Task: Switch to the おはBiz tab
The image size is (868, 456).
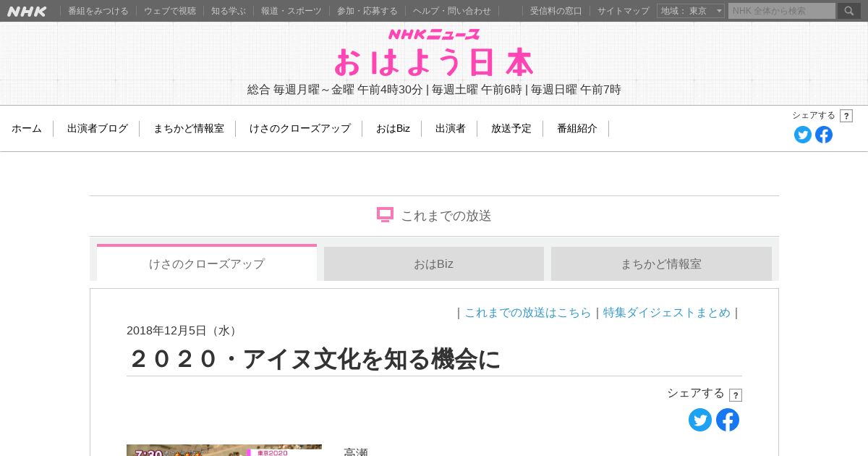Action: click(x=434, y=263)
